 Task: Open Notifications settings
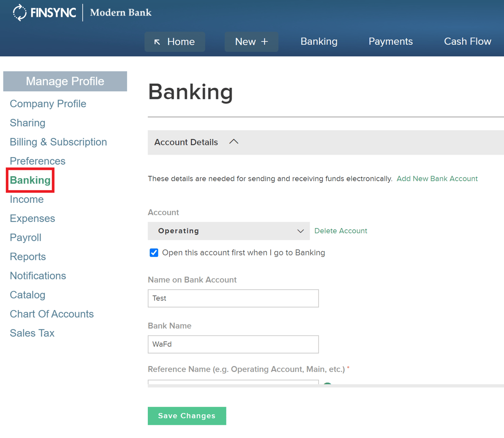tap(38, 275)
